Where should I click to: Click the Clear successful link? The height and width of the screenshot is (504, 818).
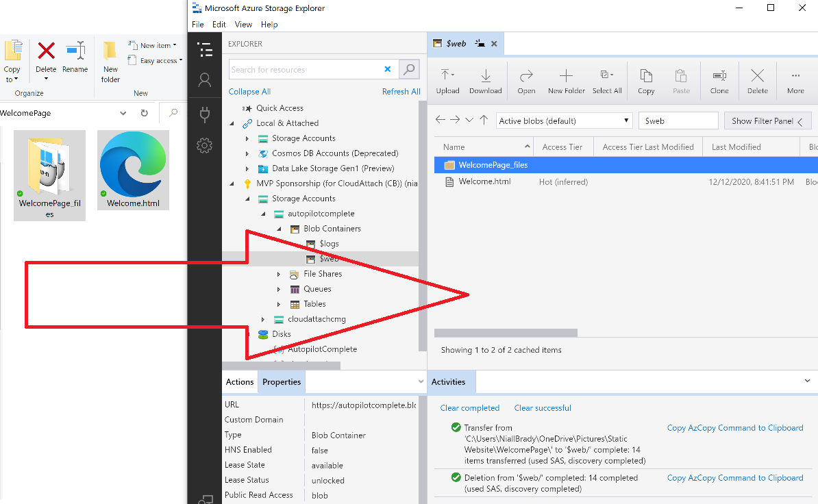tap(543, 408)
